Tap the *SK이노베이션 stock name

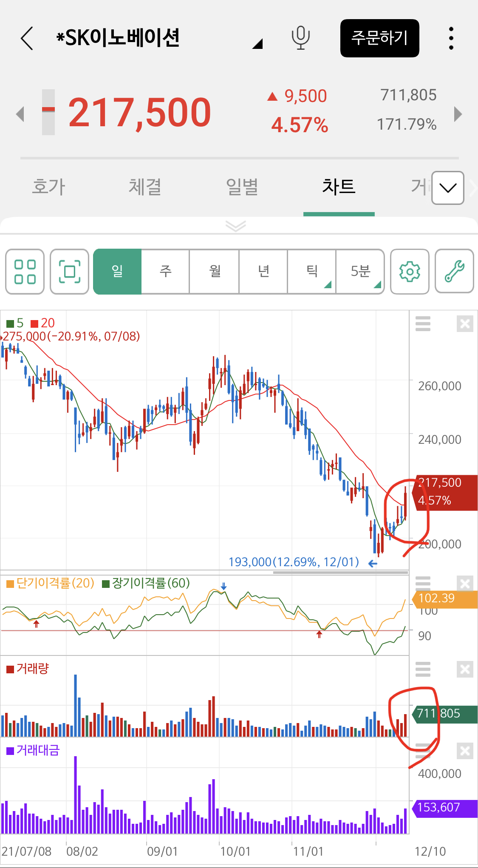coord(118,38)
